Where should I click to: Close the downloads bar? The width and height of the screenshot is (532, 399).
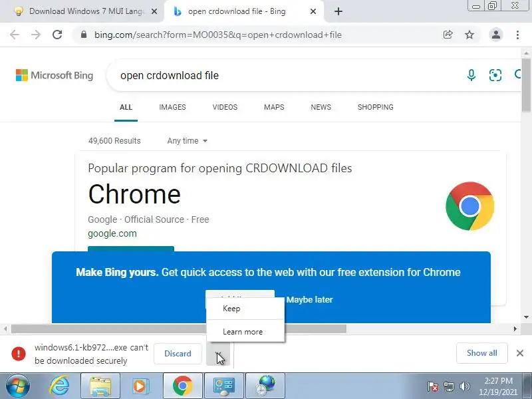[x=520, y=353]
